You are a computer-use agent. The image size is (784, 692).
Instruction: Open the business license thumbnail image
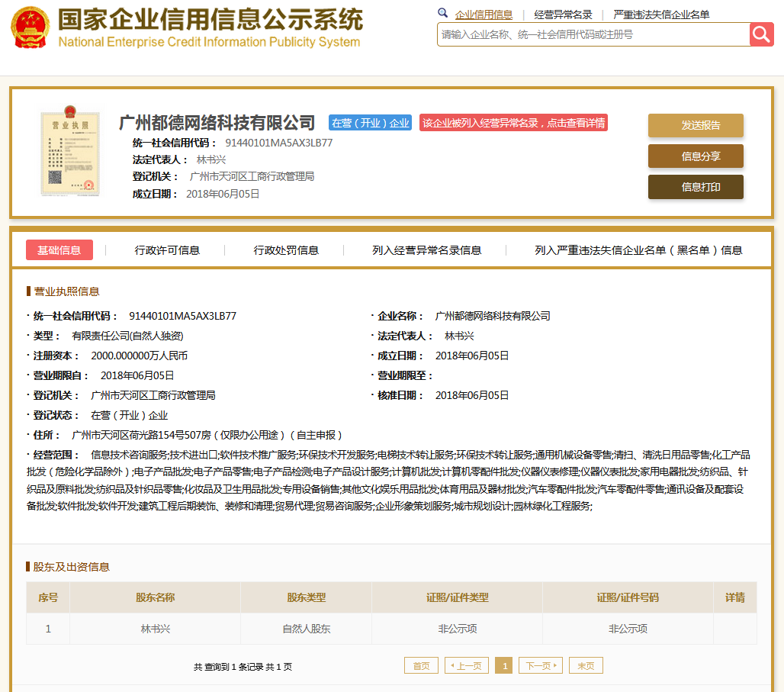click(x=69, y=153)
